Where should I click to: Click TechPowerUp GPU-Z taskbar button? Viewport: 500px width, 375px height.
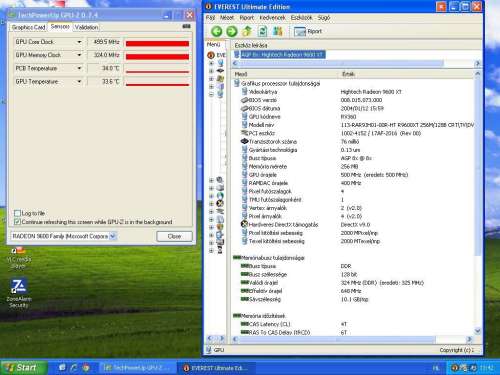(x=137, y=368)
